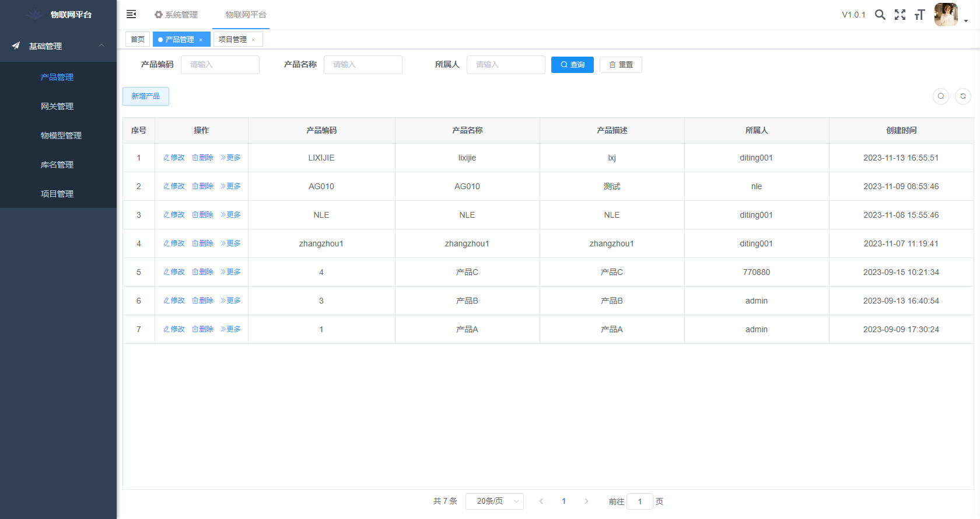Image resolution: width=980 pixels, height=519 pixels.
Task: Expand 更多 options for 产品A row
Action: pos(230,329)
